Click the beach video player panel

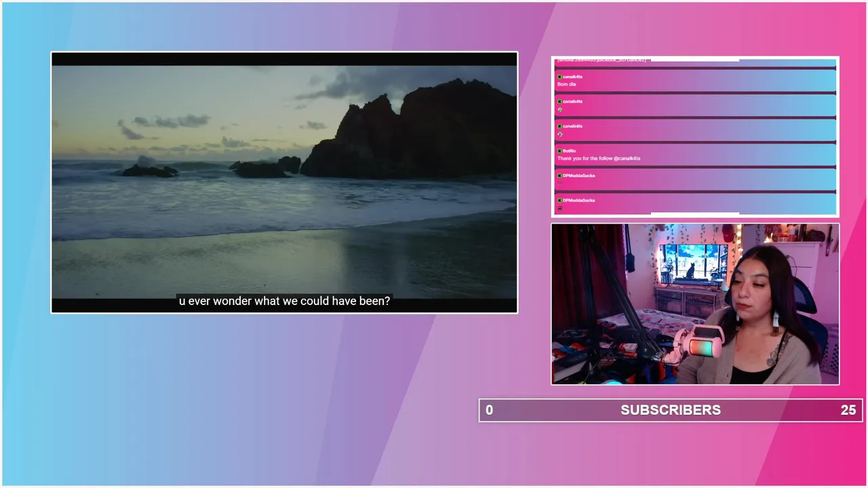point(284,182)
